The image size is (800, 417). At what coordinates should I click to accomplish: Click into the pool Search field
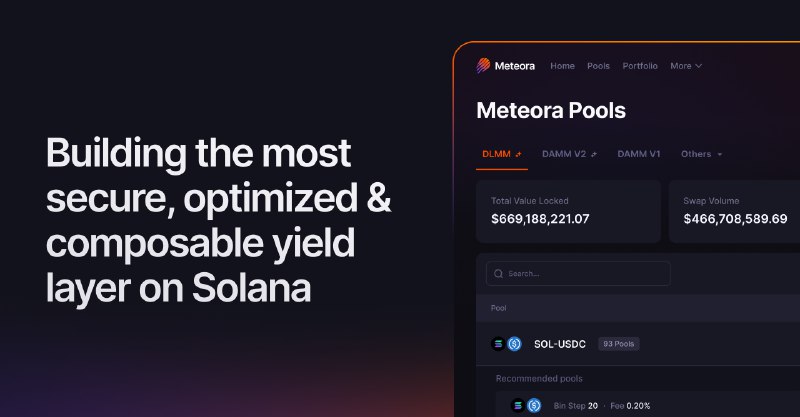point(585,273)
